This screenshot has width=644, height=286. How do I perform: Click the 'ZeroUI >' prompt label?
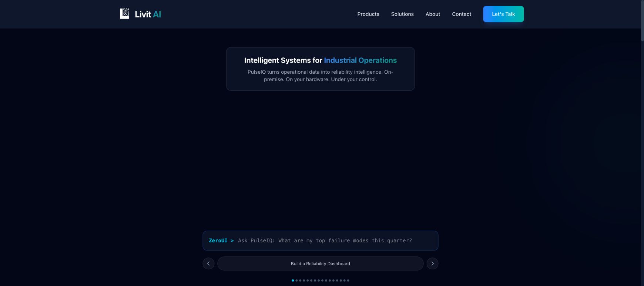(221, 241)
